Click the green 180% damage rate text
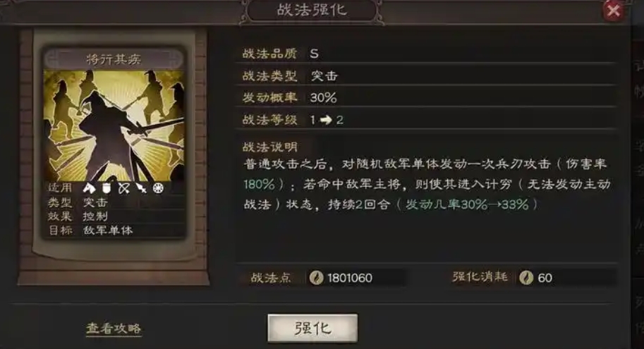The image size is (644, 349). pyautogui.click(x=259, y=184)
